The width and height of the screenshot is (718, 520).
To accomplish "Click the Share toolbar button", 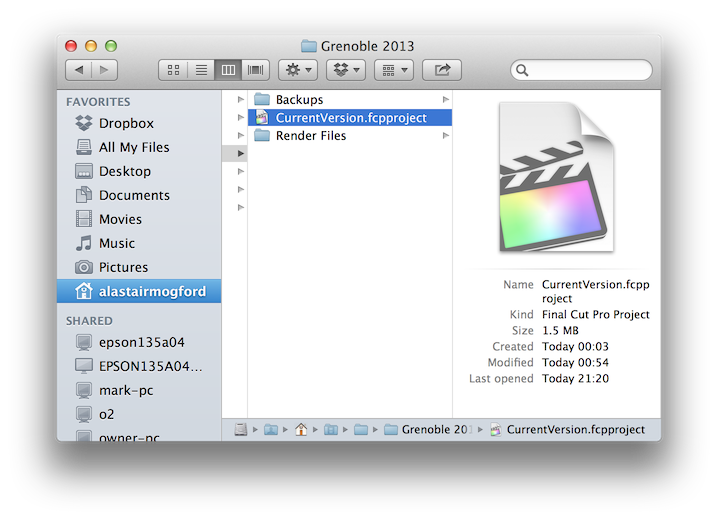I will click(x=442, y=70).
